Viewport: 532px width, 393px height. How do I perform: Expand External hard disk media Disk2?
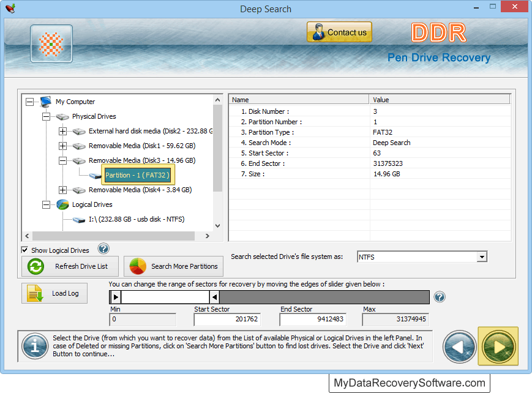pyautogui.click(x=63, y=132)
